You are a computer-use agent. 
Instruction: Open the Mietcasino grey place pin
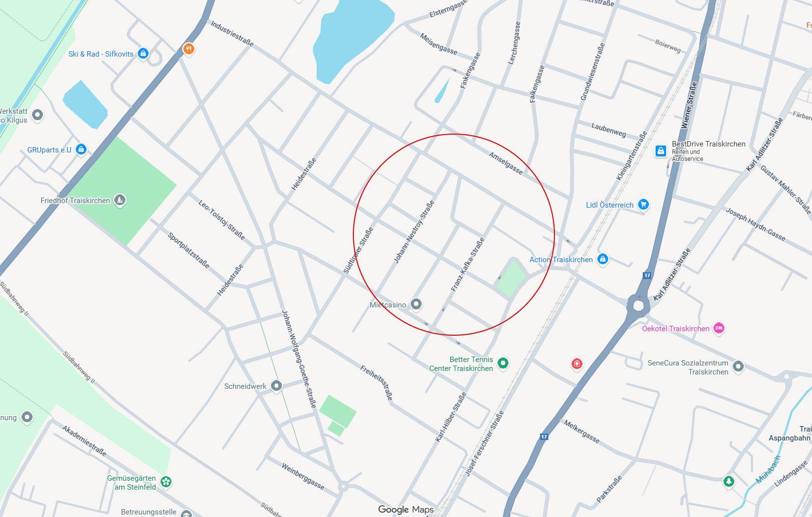tap(416, 304)
